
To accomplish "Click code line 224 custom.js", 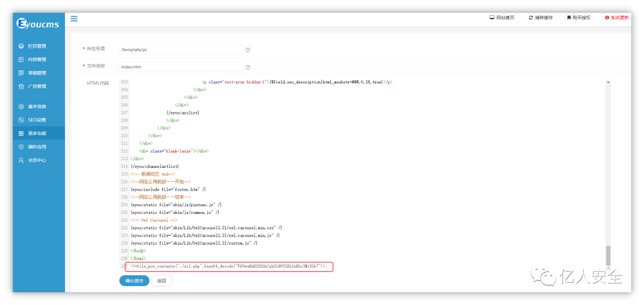I will (194, 243).
